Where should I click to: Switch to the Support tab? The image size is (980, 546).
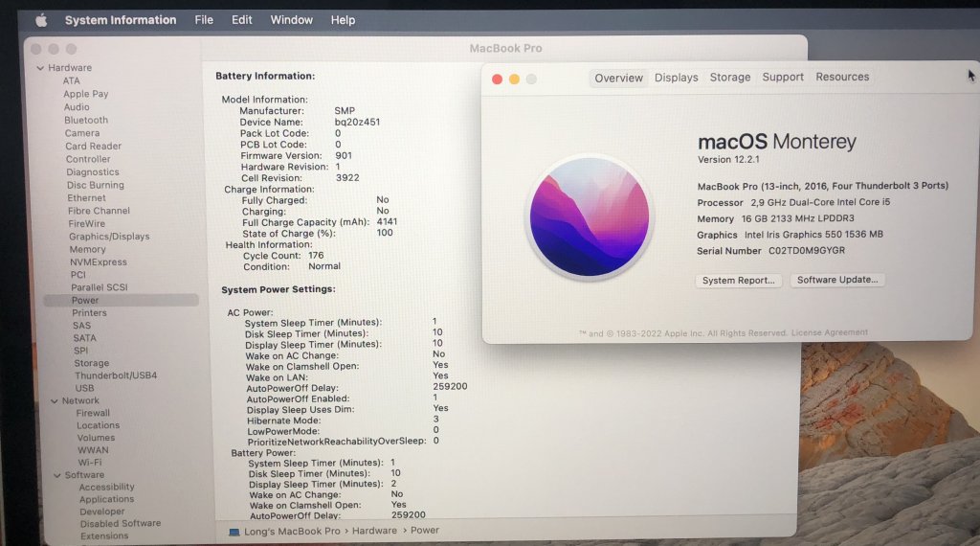coord(783,77)
